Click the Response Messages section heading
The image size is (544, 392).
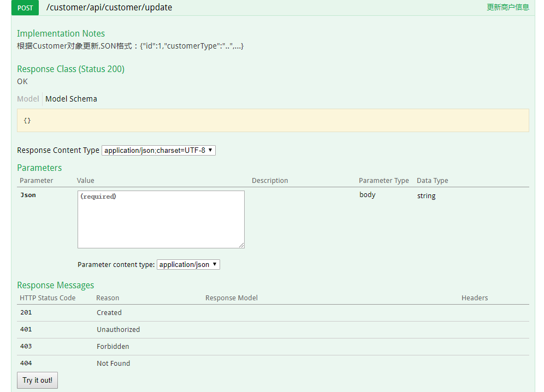point(55,285)
